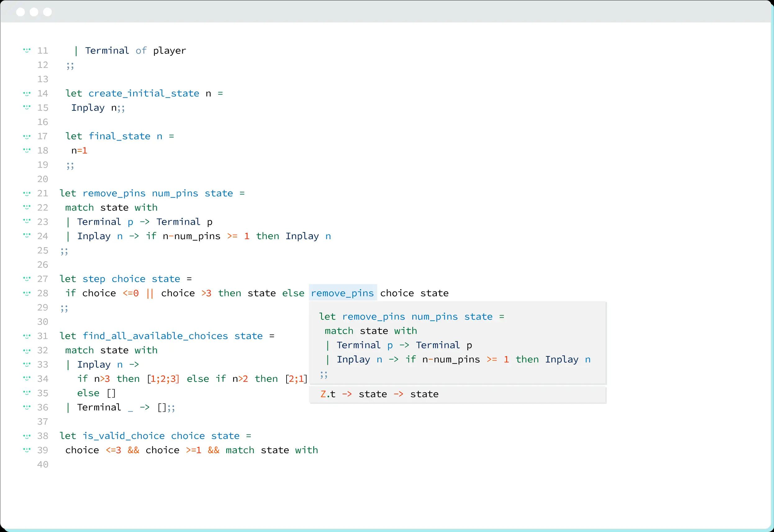Select the gutter indicator on line 17
Viewport: 774px width, 532px height.
(x=27, y=136)
